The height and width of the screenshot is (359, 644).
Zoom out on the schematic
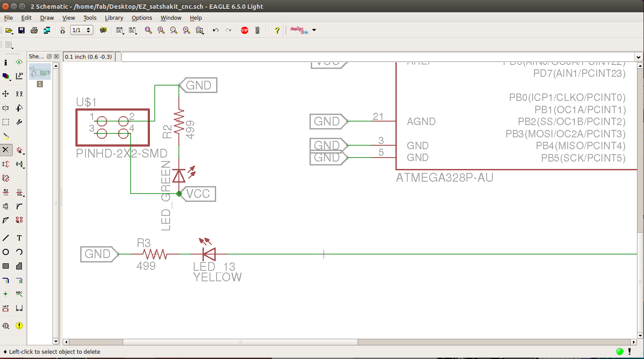tap(174, 30)
